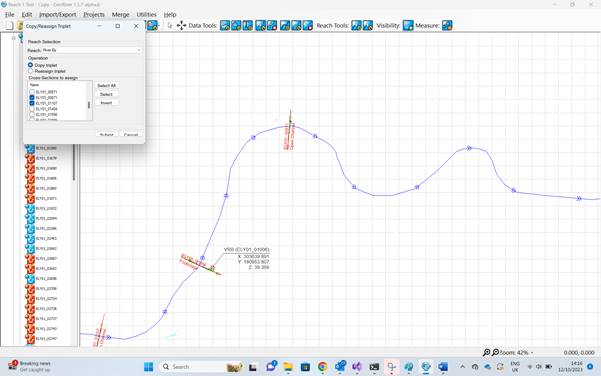Open the Utilities menu
601x376 pixels.
pos(146,15)
